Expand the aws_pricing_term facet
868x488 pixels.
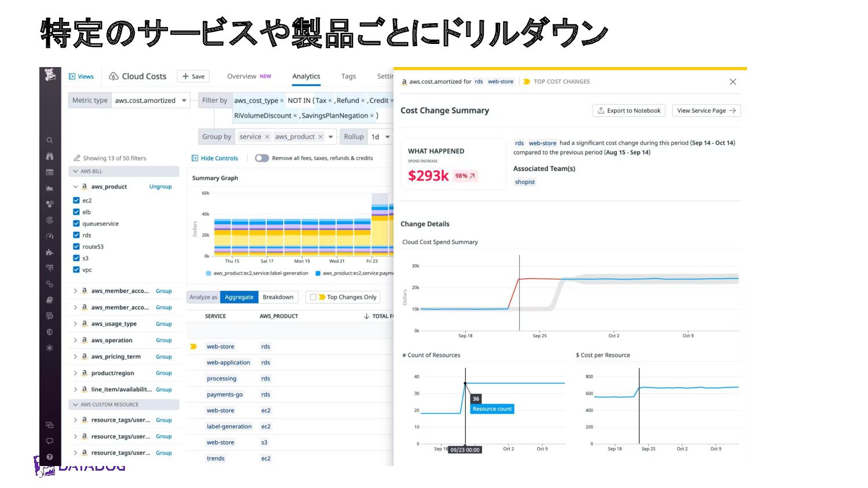click(75, 357)
